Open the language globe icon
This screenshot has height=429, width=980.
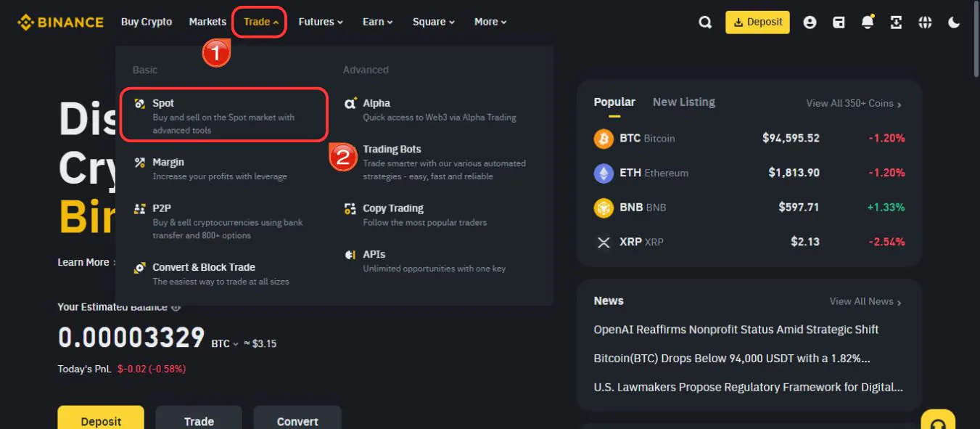coord(925,23)
